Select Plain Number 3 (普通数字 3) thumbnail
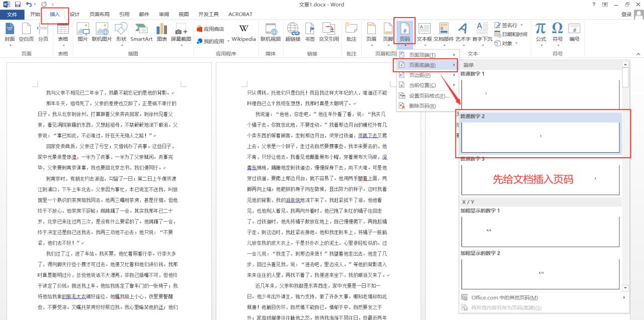 point(540,180)
